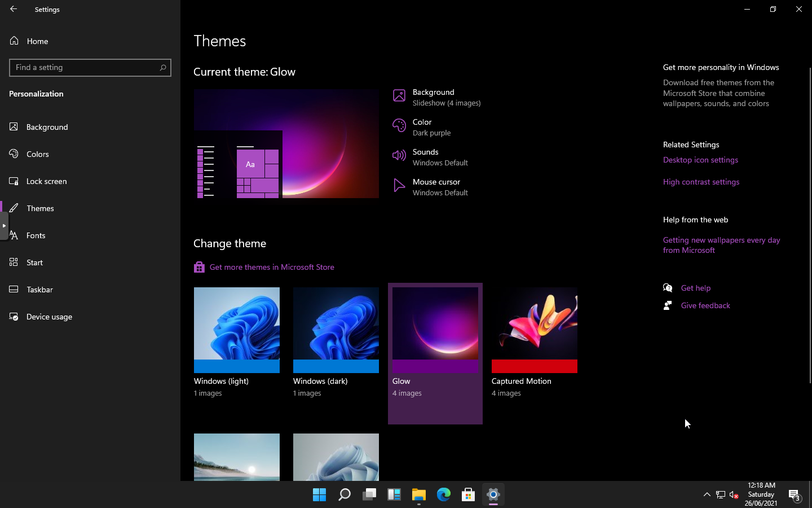Screen dimensions: 812x508
Task: Click the Give feedback person icon
Action: point(668,305)
